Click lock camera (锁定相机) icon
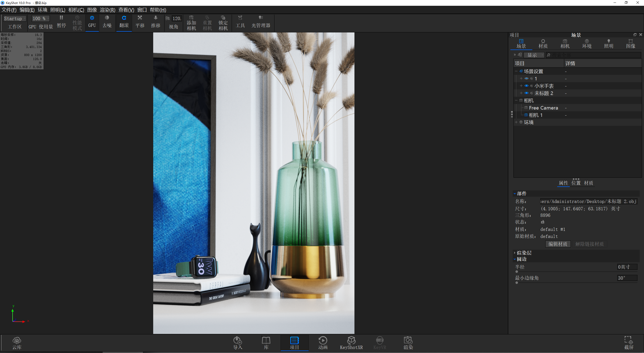This screenshot has width=644, height=353. (x=223, y=23)
